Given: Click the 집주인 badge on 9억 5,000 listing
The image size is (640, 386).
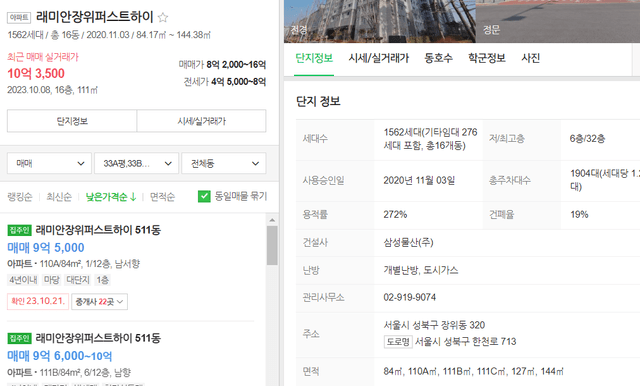Looking at the screenshot, I should [x=20, y=231].
